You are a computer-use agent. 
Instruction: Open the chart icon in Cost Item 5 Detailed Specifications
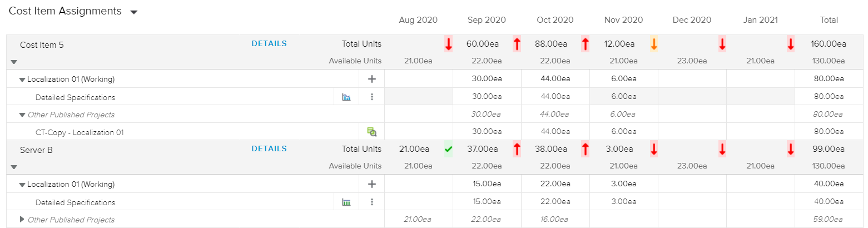point(346,97)
